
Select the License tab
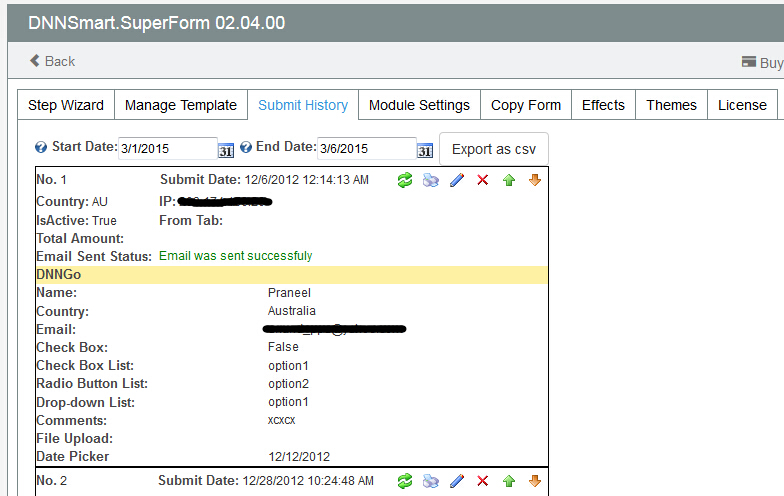pyautogui.click(x=742, y=105)
